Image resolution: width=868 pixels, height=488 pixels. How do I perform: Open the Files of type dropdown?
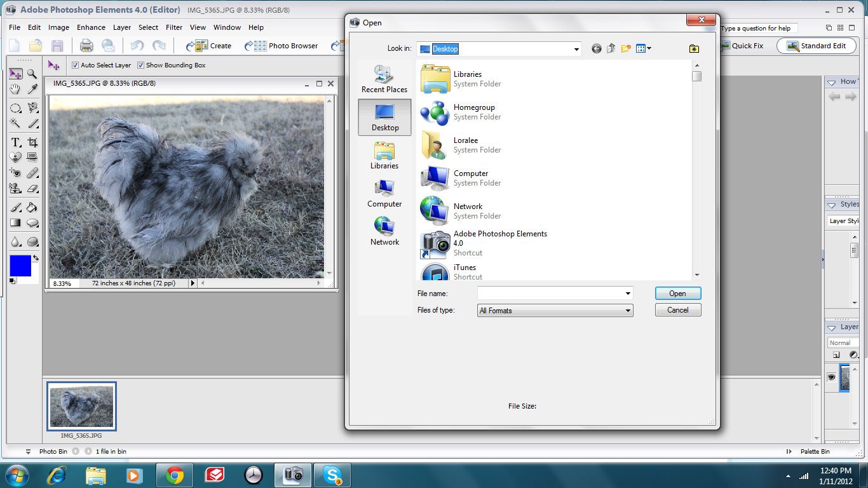(628, 311)
